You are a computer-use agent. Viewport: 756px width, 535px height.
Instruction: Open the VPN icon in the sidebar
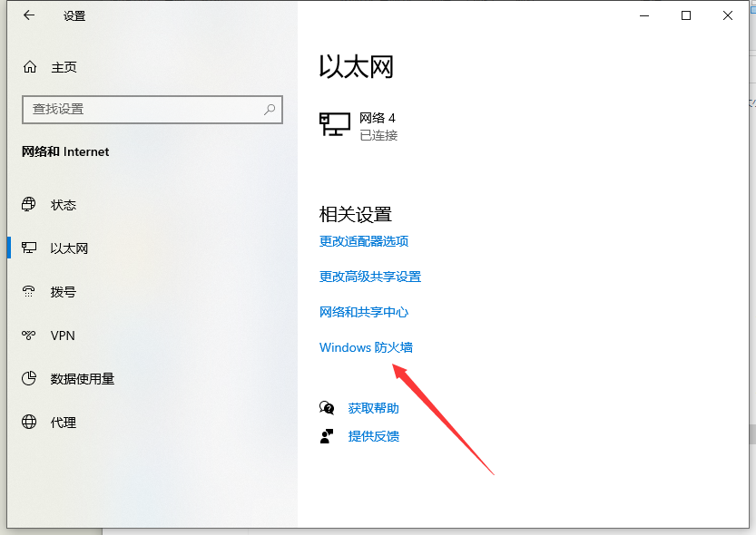(x=30, y=336)
